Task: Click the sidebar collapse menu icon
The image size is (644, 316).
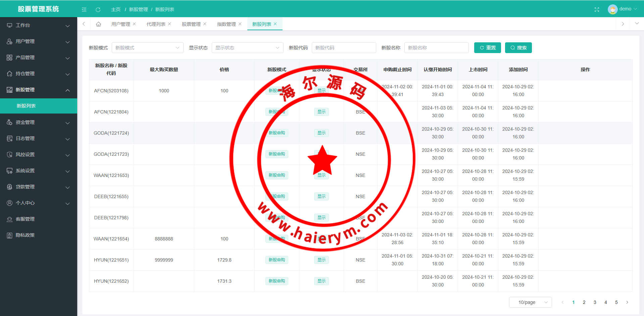Action: click(84, 9)
